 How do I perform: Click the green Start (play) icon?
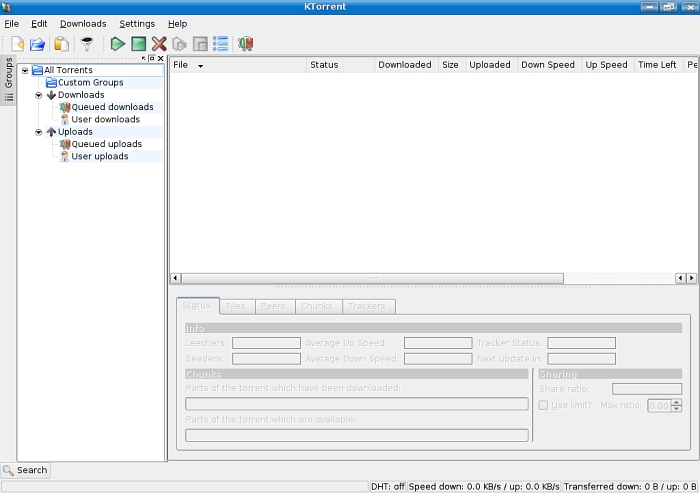117,44
